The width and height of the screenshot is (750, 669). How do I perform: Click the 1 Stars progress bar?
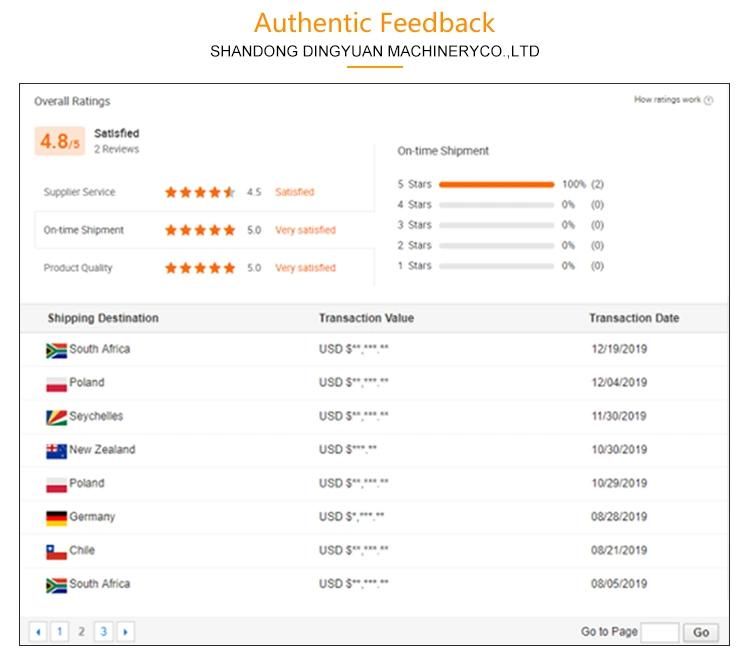click(x=496, y=266)
